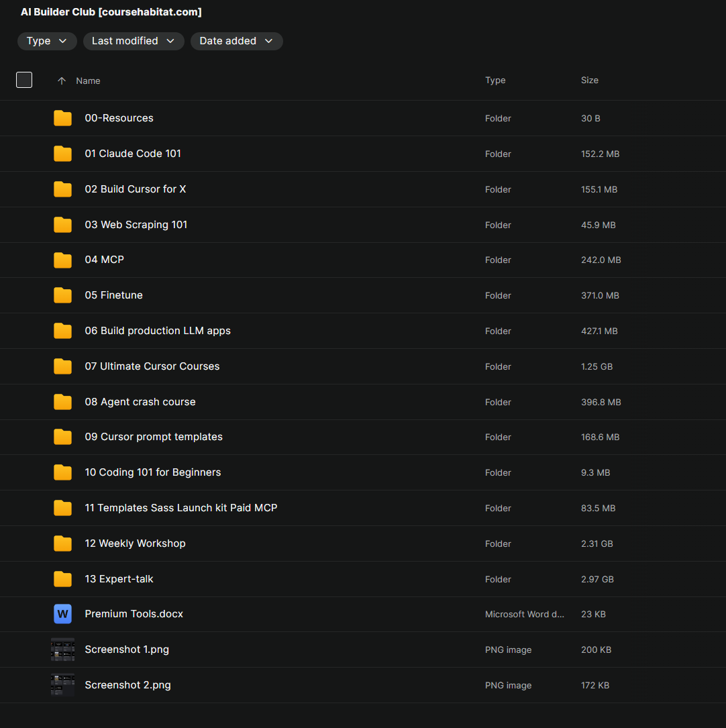Click the 02 Build Cursor for X folder icon

pyautogui.click(x=62, y=189)
